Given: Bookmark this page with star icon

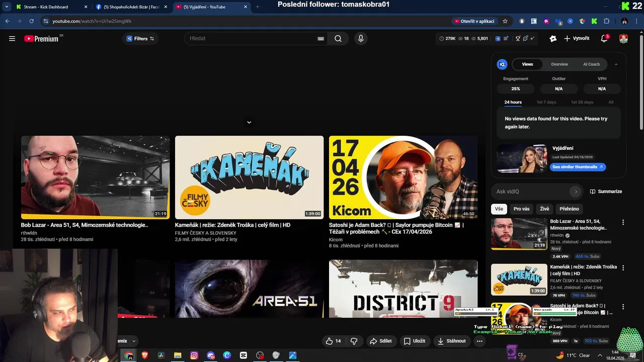Looking at the screenshot, I should [x=505, y=21].
